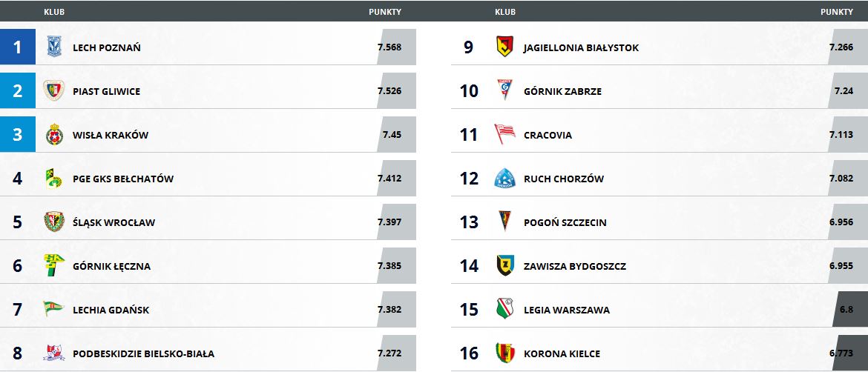Click left PUNKTY column header
This screenshot has width=868, height=372.
[385, 12]
